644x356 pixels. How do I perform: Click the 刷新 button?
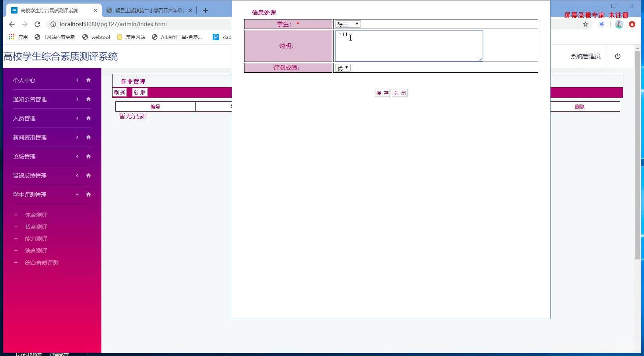[120, 93]
